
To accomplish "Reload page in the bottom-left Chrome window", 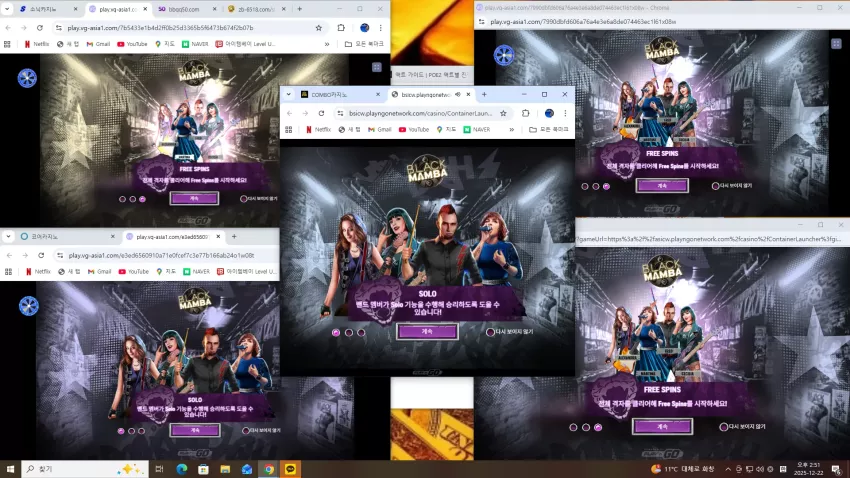I will pos(41,255).
